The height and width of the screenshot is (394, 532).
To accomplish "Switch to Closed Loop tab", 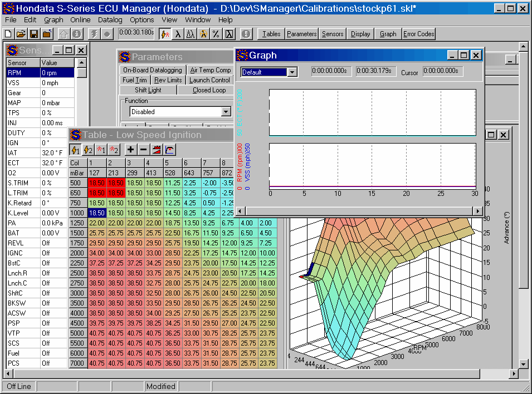I will pos(209,90).
